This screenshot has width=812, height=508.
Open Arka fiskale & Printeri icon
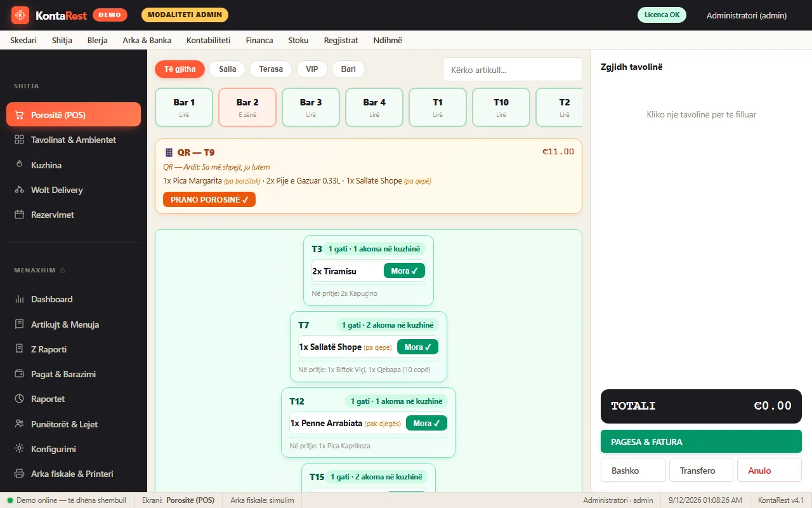(19, 474)
